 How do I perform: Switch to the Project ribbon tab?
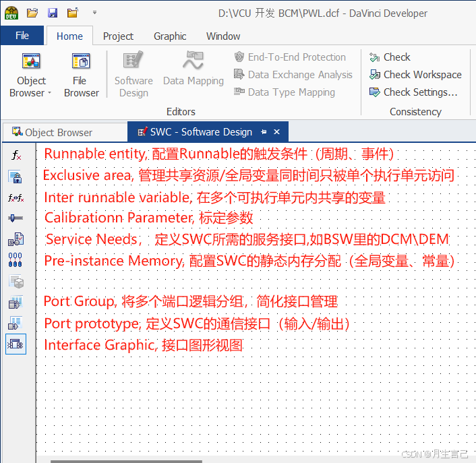click(118, 36)
